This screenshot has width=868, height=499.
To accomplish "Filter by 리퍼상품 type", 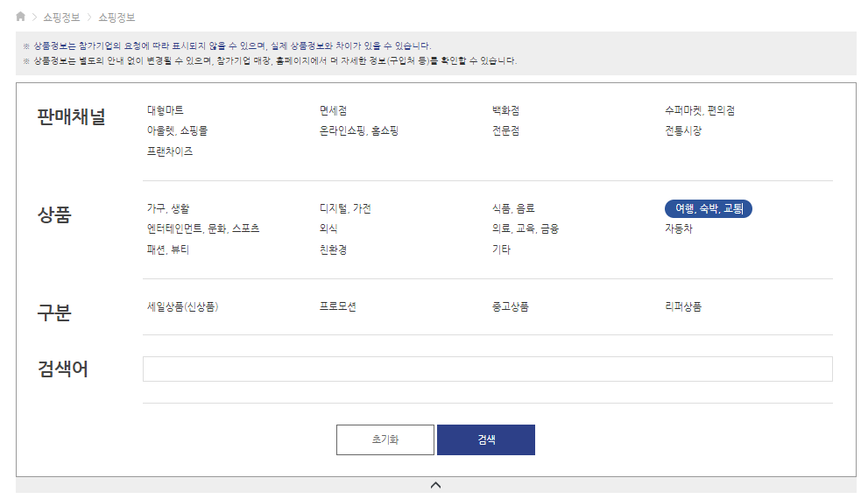I will (683, 306).
